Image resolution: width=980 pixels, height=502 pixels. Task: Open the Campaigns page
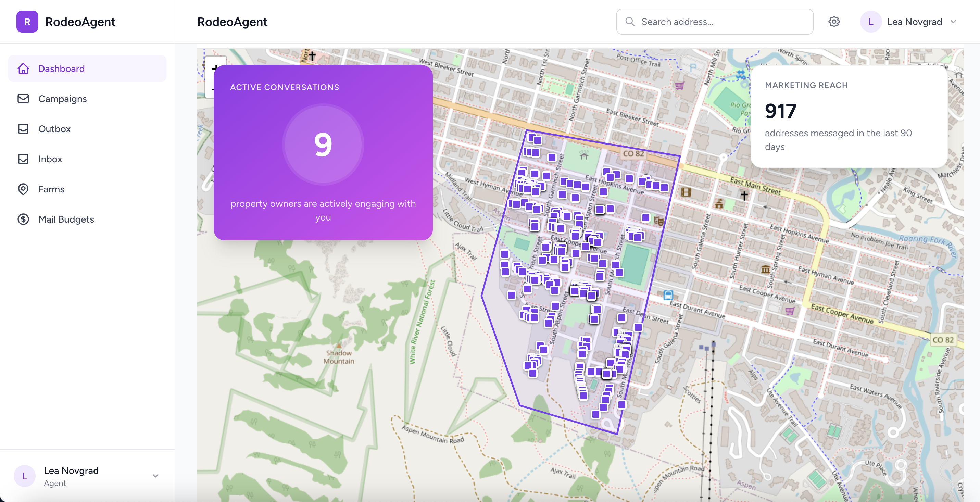87,99
